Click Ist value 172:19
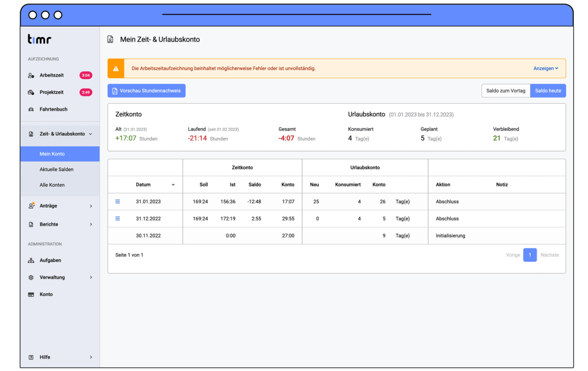The image size is (588, 371). [228, 219]
